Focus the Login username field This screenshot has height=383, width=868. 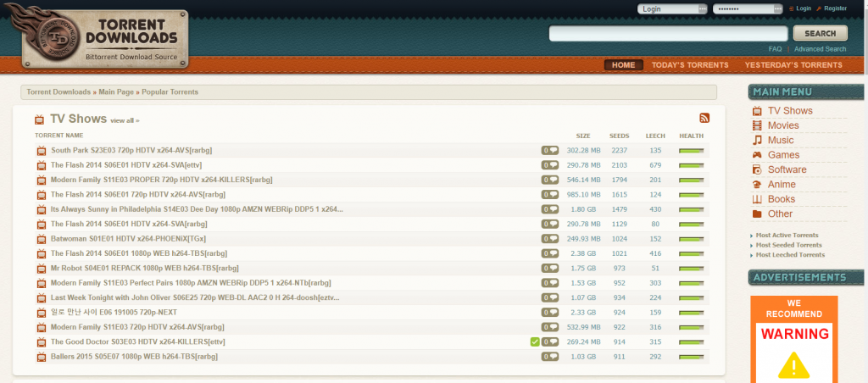click(672, 8)
